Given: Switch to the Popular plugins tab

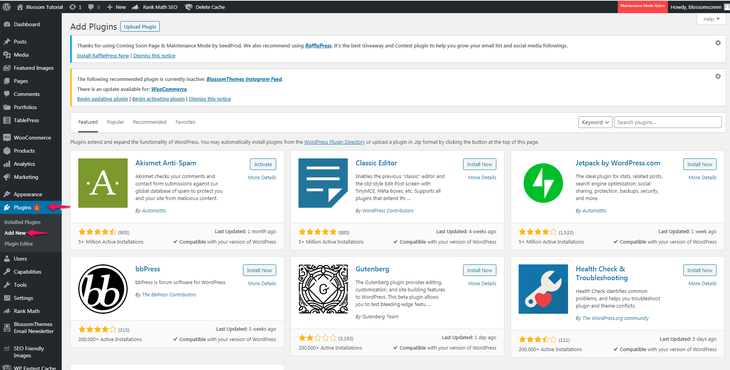Looking at the screenshot, I should 115,122.
